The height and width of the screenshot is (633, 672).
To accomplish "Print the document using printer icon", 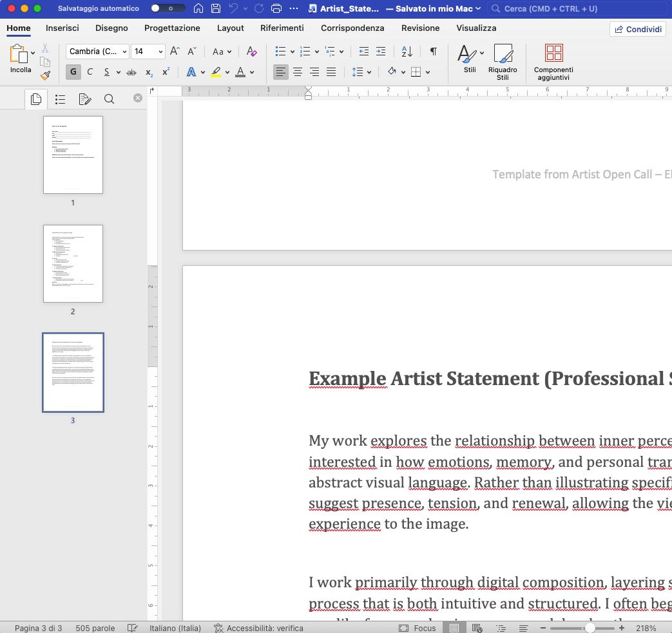I will pos(276,8).
